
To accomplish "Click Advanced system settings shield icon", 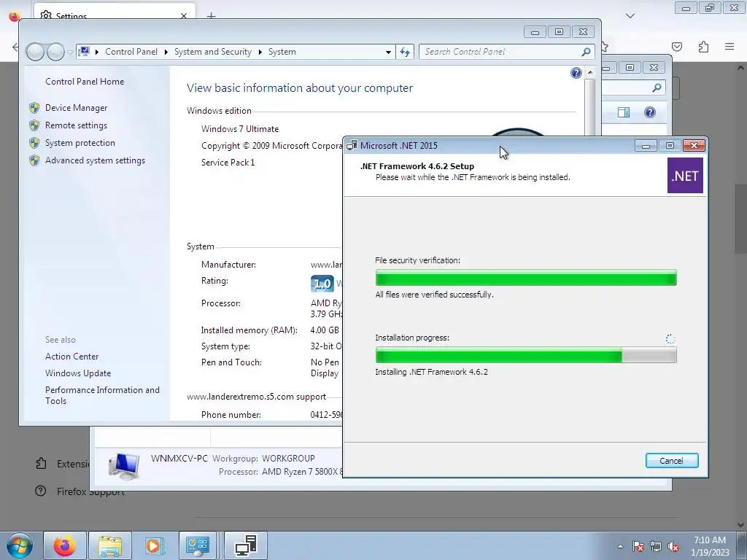I will click(34, 160).
